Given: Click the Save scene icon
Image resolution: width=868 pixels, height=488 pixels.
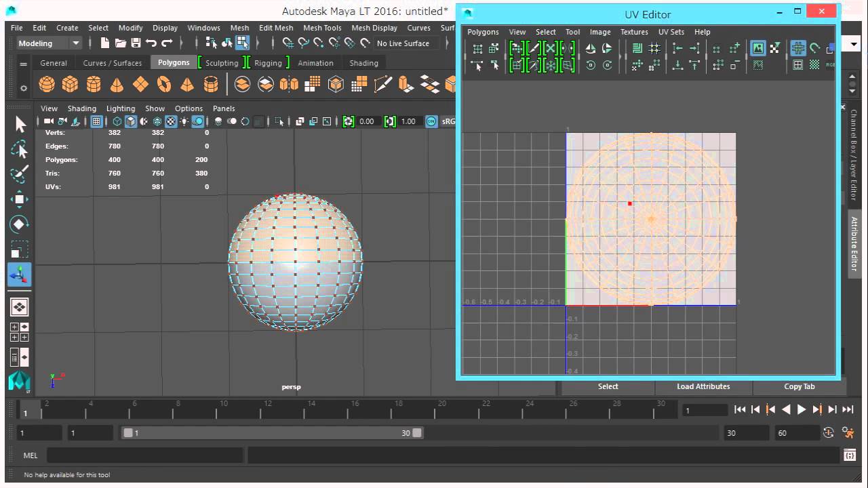Looking at the screenshot, I should coord(136,43).
